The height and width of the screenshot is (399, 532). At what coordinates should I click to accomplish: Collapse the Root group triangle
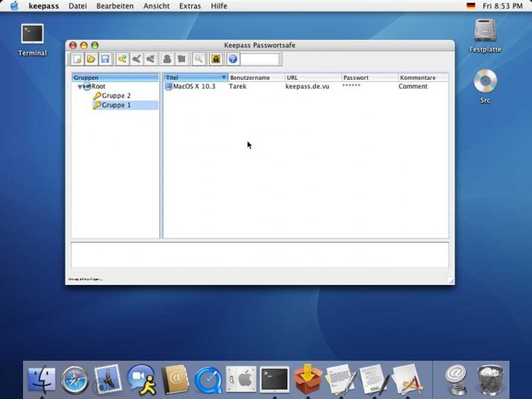(x=80, y=87)
